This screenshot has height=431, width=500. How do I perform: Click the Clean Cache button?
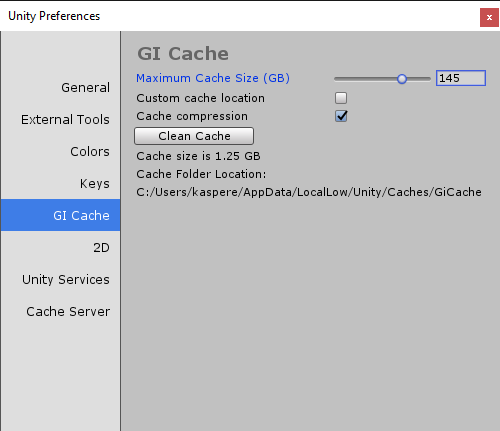(x=194, y=136)
